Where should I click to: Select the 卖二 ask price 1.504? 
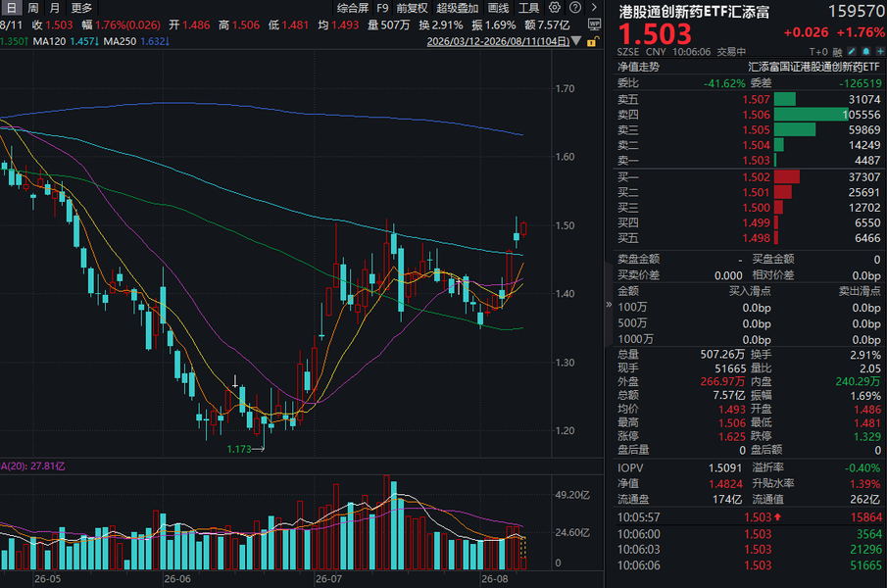pyautogui.click(x=756, y=145)
